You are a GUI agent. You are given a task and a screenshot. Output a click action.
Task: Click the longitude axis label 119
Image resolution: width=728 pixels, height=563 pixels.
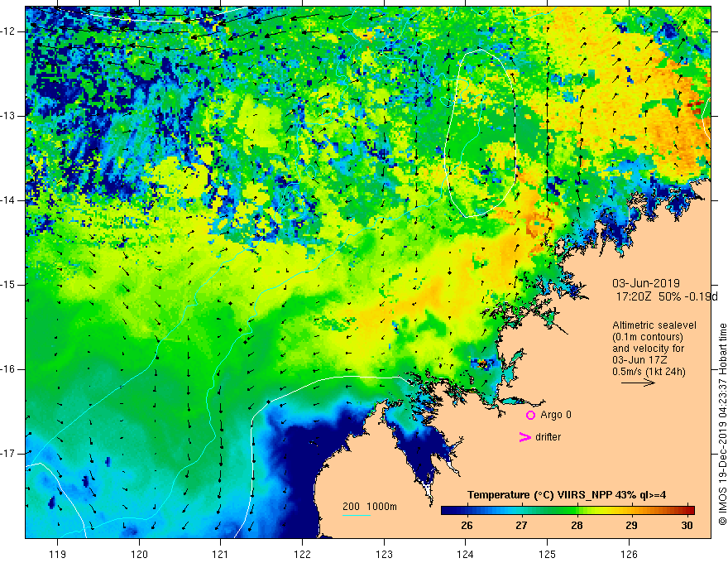pyautogui.click(x=58, y=554)
